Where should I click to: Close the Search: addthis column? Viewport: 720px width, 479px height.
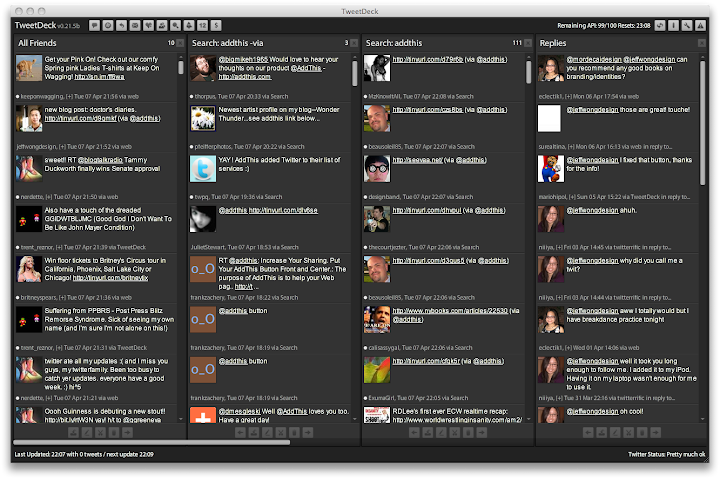[x=528, y=43]
